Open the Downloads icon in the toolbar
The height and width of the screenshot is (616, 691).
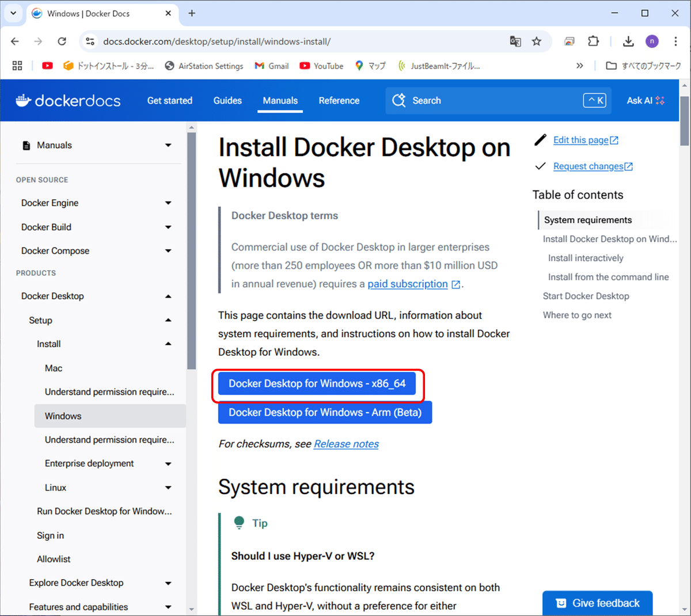[628, 41]
